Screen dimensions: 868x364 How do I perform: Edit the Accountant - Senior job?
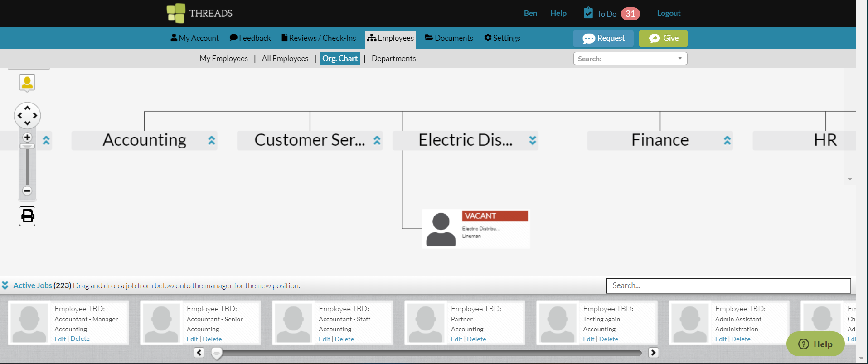pyautogui.click(x=192, y=339)
